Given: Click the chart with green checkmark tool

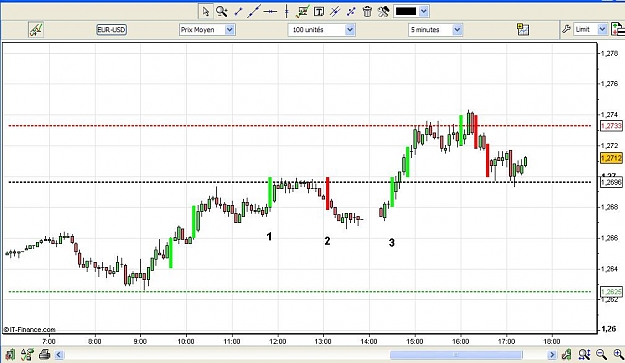Looking at the screenshot, I should click(x=303, y=12).
